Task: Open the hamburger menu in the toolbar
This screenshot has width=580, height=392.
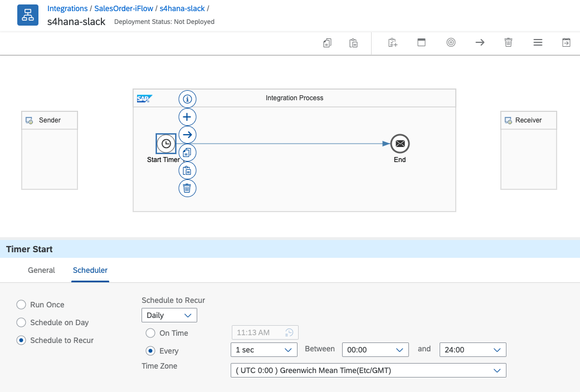Action: [x=538, y=42]
